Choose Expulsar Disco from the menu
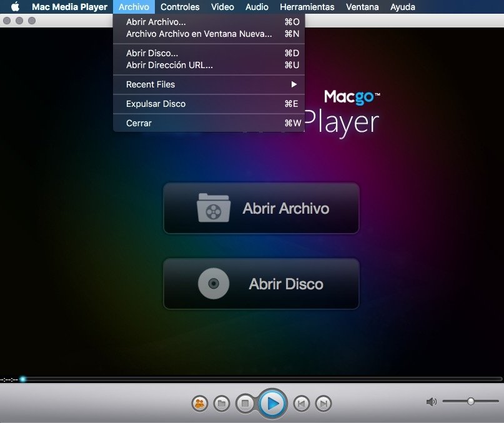The width and height of the screenshot is (504, 423). [209, 104]
